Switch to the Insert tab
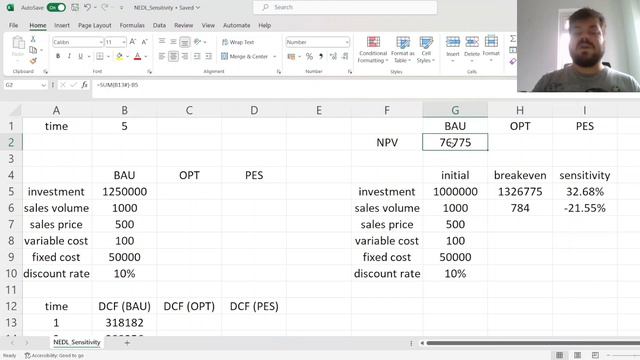Image resolution: width=640 pixels, height=360 pixels. coord(62,25)
